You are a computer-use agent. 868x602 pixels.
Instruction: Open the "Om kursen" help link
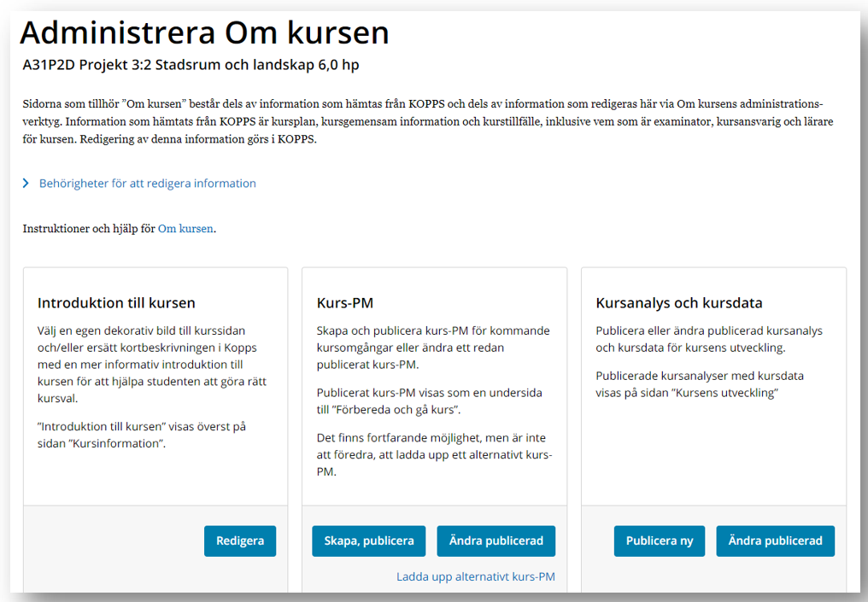point(185,229)
